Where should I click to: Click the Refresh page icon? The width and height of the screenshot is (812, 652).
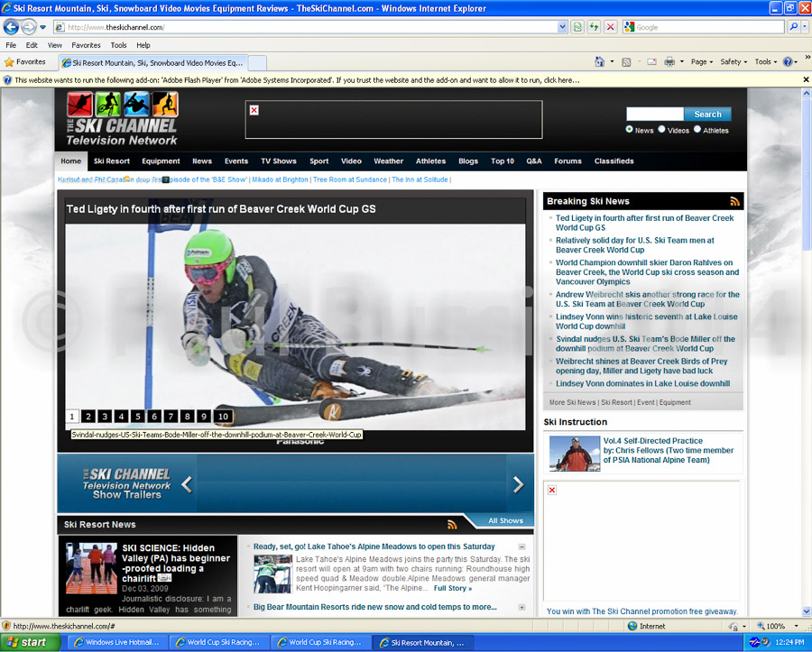point(594,27)
